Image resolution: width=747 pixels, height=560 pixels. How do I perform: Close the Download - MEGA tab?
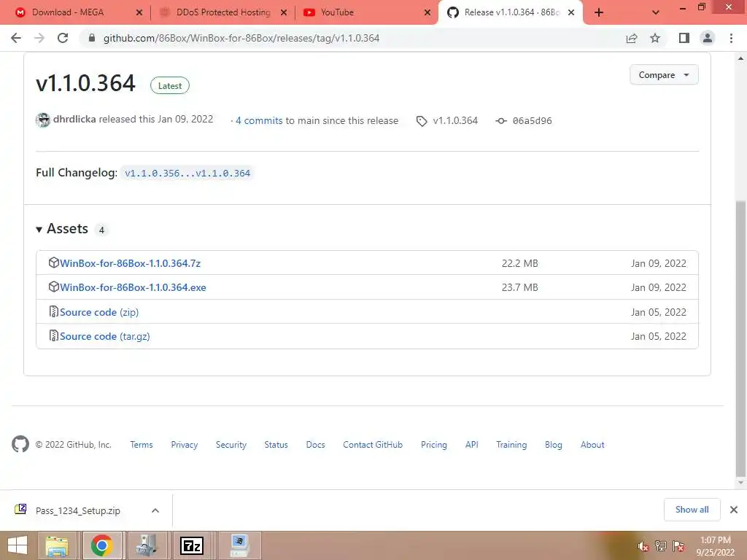point(139,12)
